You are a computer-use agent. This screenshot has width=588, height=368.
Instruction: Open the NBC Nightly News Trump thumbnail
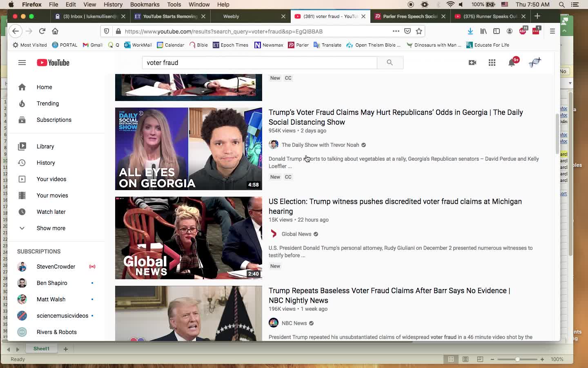(x=189, y=313)
